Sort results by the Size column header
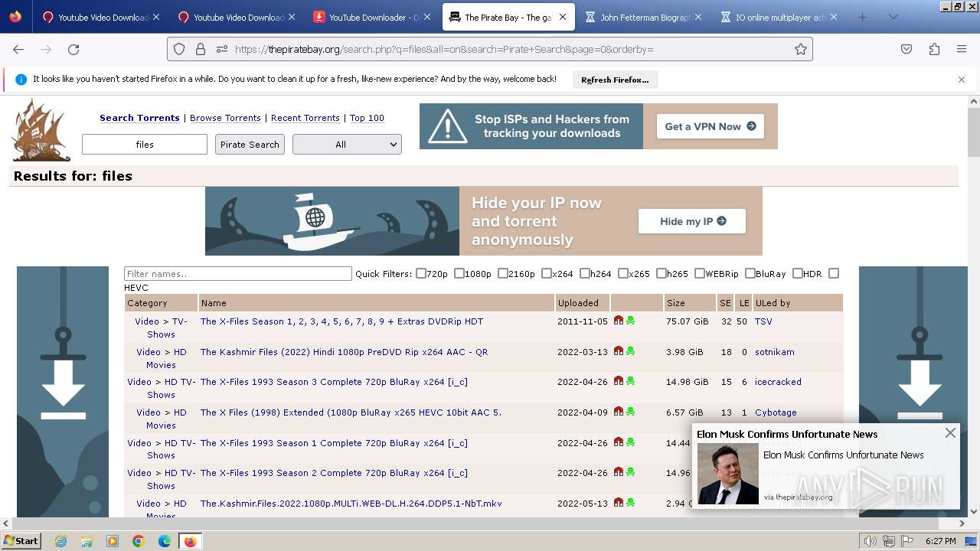Screen dimensions: 980x551 pyautogui.click(x=675, y=303)
